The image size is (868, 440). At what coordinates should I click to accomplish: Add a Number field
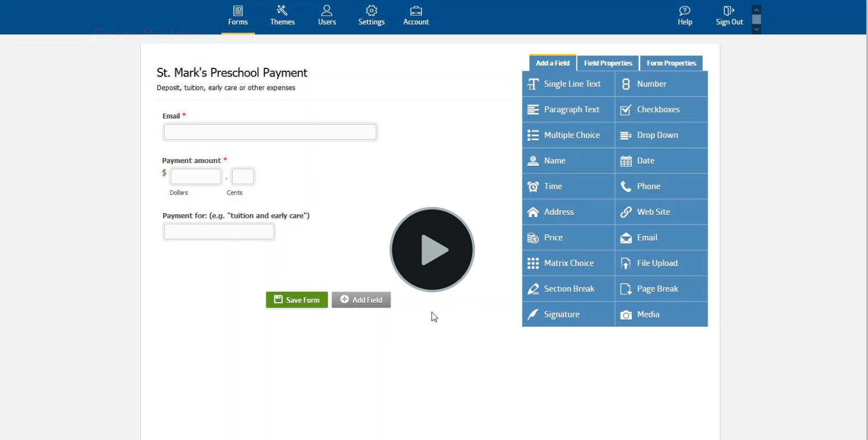pos(662,84)
